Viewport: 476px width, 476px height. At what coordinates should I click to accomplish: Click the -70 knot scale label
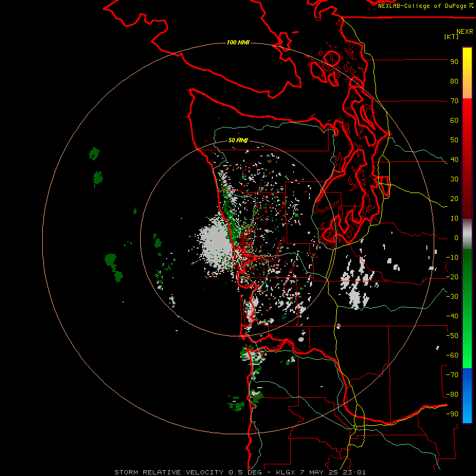point(452,375)
